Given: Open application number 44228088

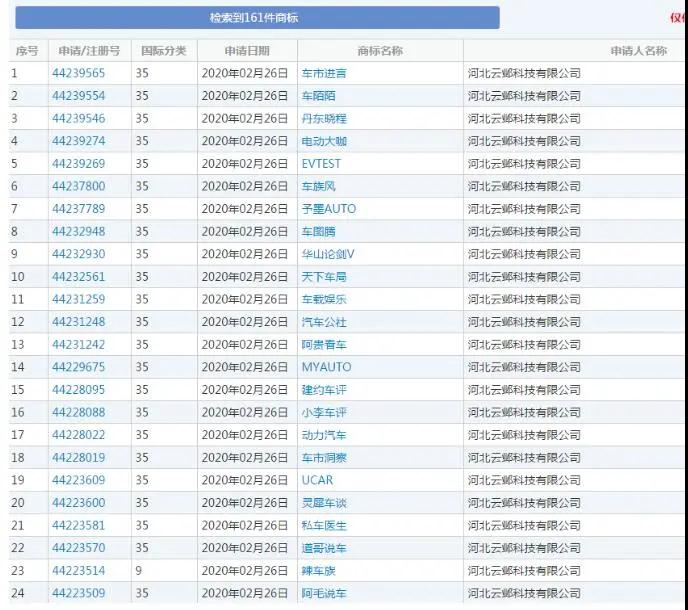Looking at the screenshot, I should point(79,412).
